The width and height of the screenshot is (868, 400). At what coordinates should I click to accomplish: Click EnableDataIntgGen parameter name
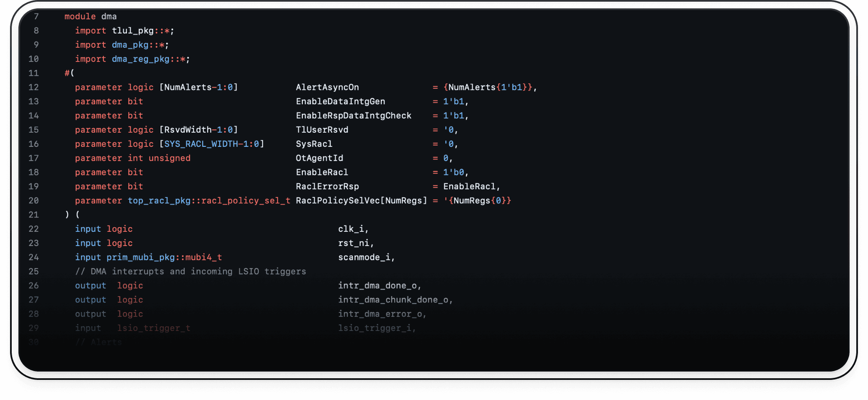click(x=340, y=101)
